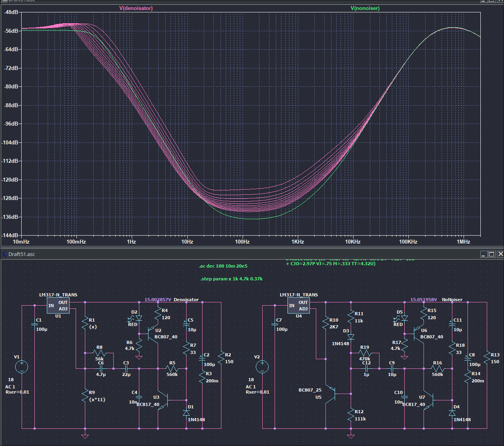Click the 15.002857V operating point value
Image resolution: width=504 pixels, height=446 pixels.
click(x=158, y=300)
